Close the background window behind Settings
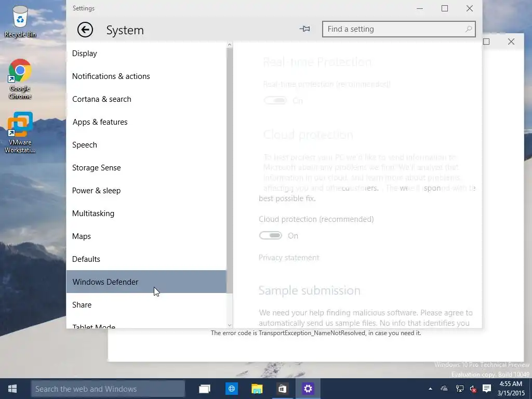This screenshot has width=532, height=399. point(511,42)
